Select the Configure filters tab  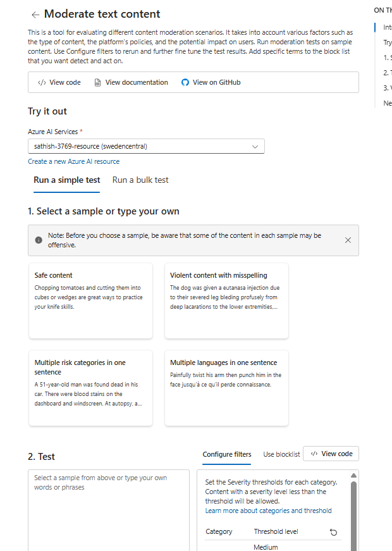click(227, 454)
